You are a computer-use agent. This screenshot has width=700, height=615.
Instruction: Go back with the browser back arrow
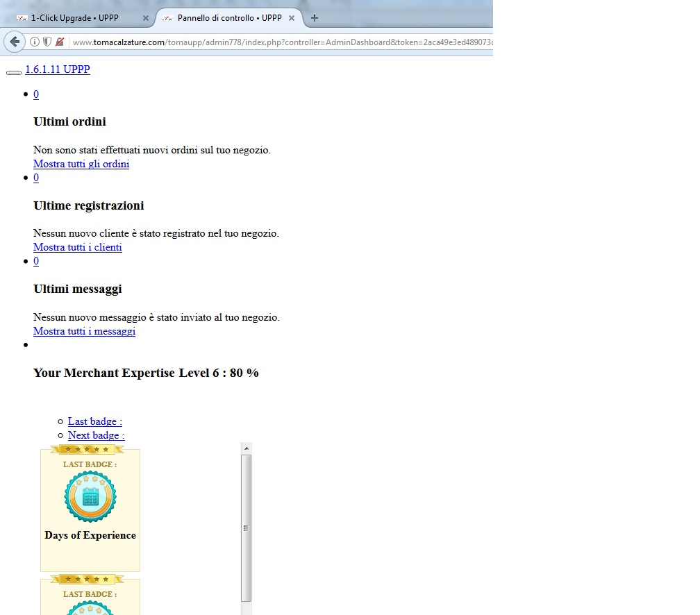[15, 42]
